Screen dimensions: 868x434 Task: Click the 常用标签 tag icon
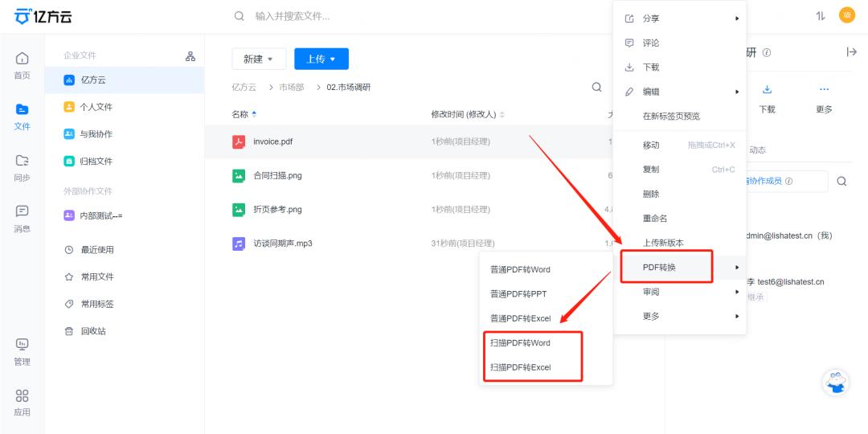[69, 304]
